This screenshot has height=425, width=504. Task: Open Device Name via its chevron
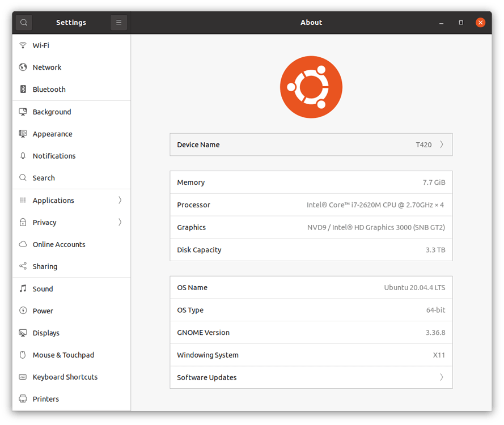(442, 144)
